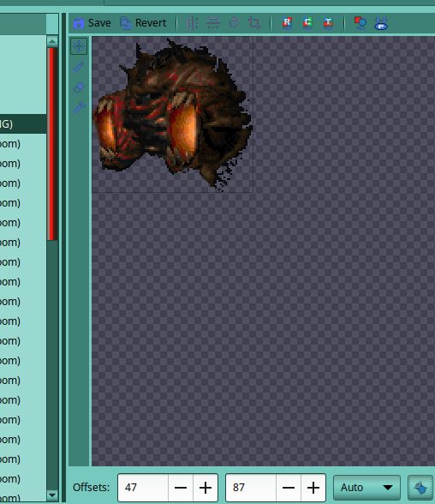Select the highlighted list entry ending 'IG)'
Screen dimensions: 435x504
click(23, 123)
